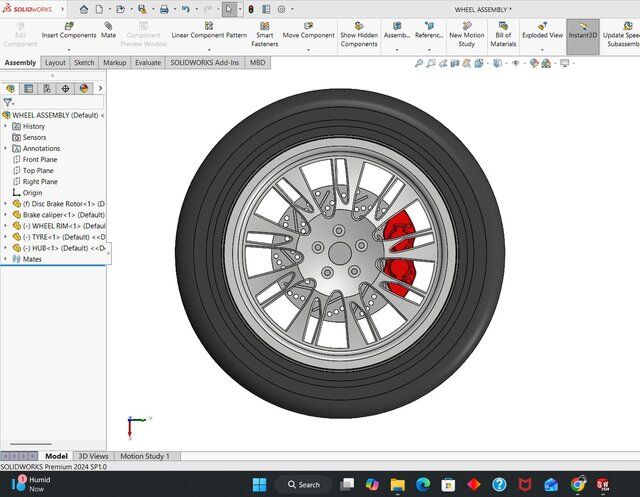
Task: Open FeatureManager design tree tab
Action: click(10, 88)
